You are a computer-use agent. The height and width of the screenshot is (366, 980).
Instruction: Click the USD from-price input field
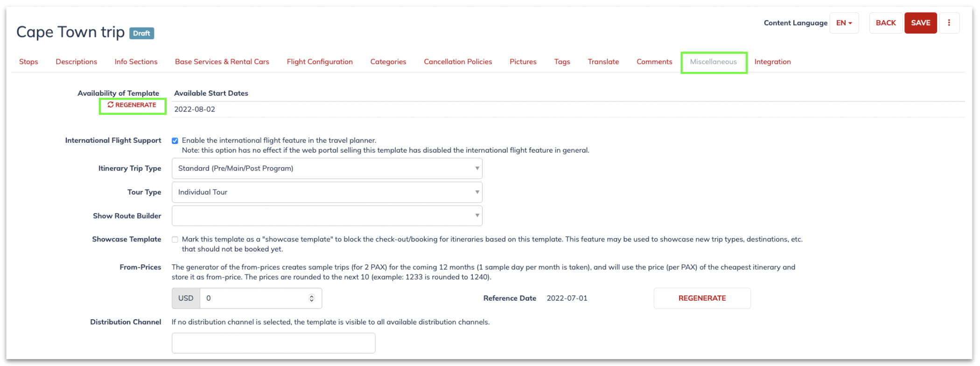point(260,298)
